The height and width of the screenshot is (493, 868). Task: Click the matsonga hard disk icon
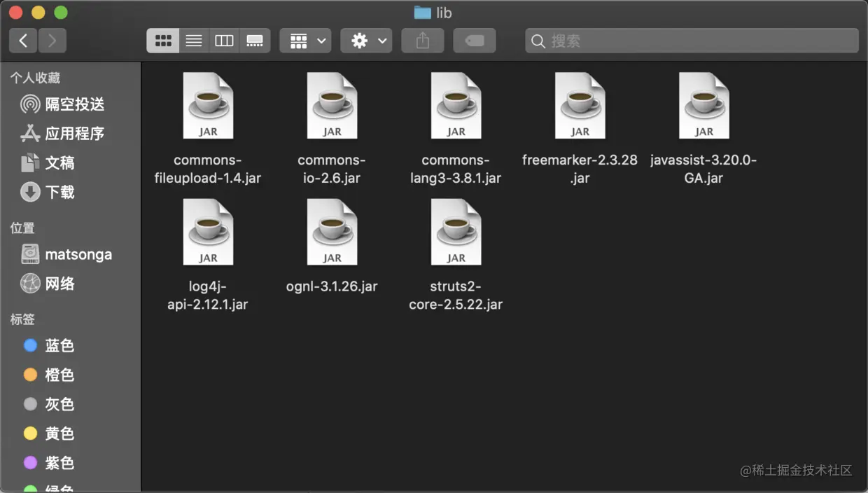coord(30,254)
